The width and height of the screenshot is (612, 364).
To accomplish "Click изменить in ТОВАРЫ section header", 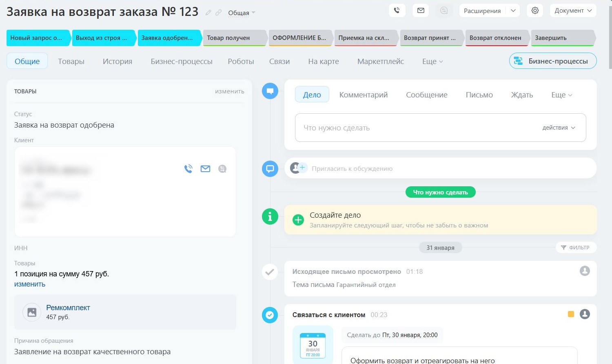I will [230, 91].
